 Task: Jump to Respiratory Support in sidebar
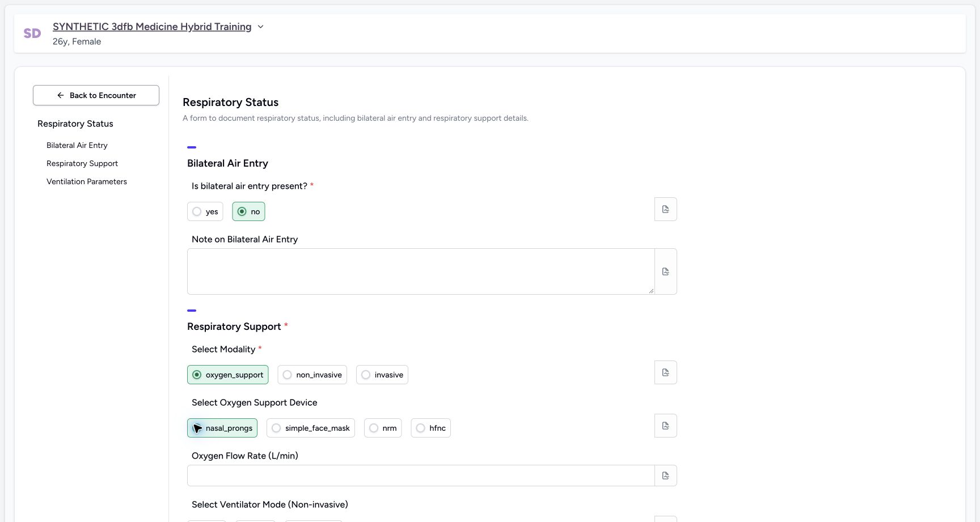point(82,163)
